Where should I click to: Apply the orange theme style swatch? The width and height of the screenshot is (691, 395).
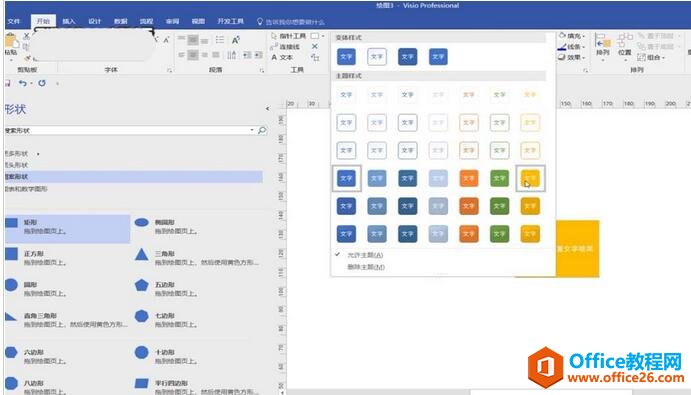[x=468, y=178]
